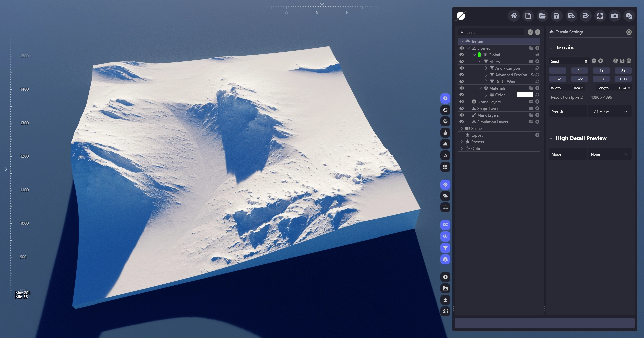
Task: Expand the Drift - Wind filter node
Action: coord(486,81)
